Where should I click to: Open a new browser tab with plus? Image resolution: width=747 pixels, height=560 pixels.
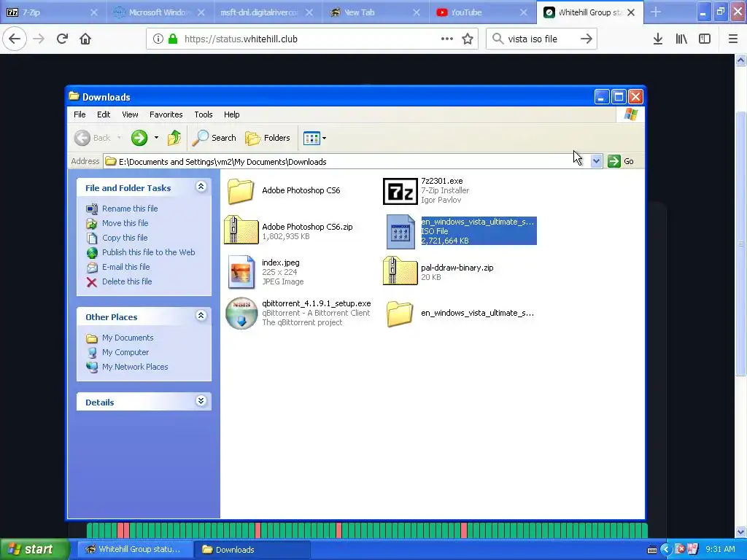[x=656, y=12]
